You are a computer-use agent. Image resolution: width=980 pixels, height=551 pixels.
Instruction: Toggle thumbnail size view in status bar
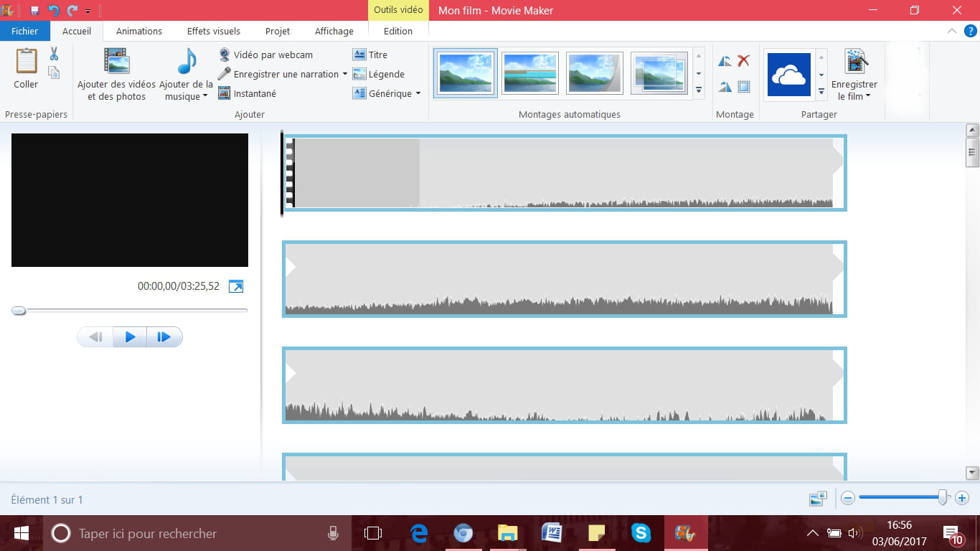(x=817, y=499)
